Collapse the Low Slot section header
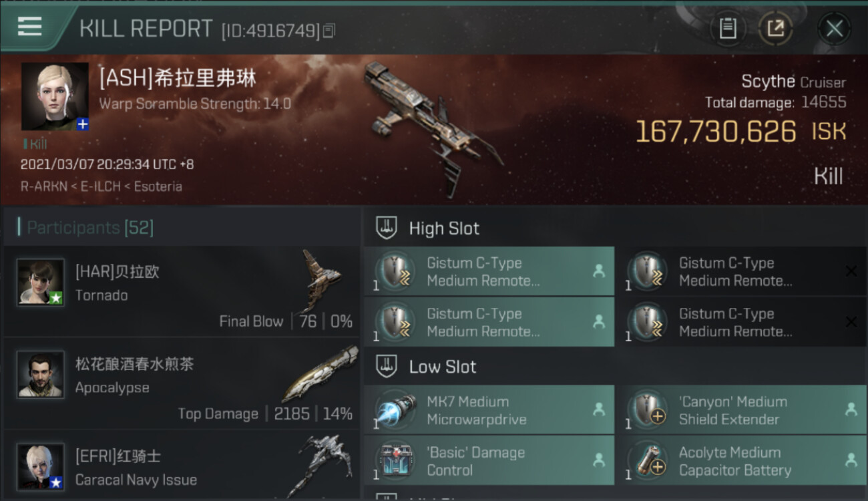This screenshot has width=868, height=501. [615, 366]
